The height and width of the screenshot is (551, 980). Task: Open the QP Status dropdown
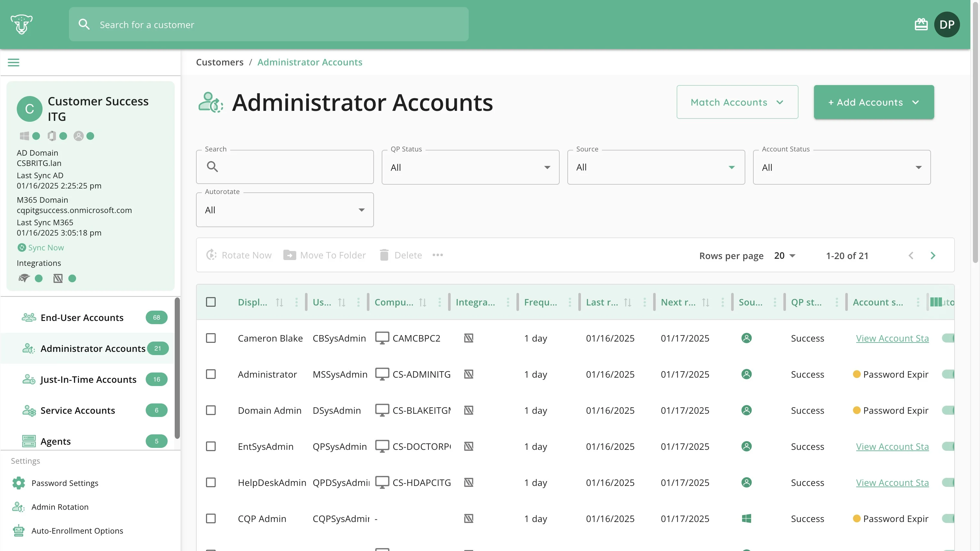[470, 167]
